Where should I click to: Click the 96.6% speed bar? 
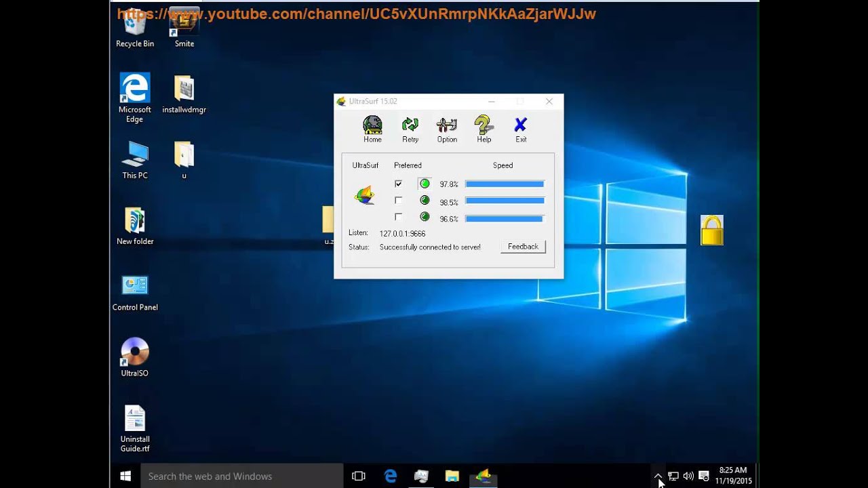pos(505,218)
